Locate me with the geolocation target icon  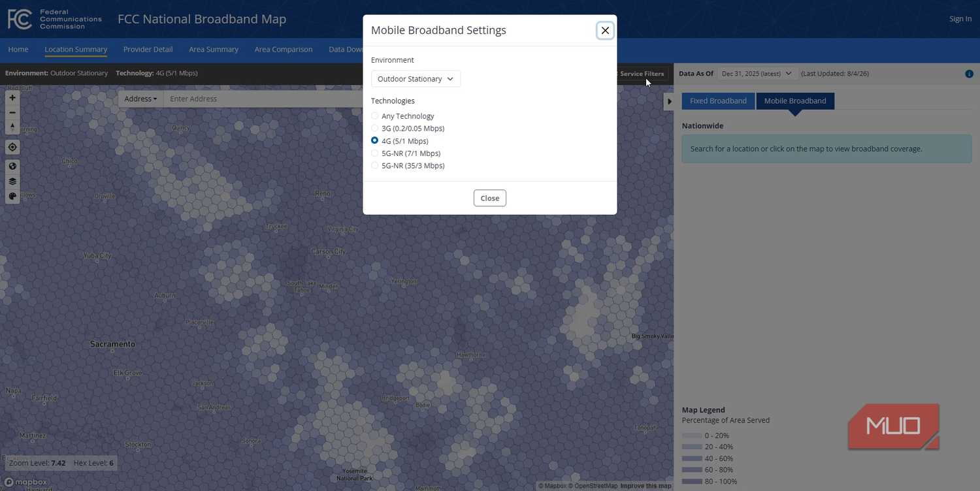click(12, 147)
